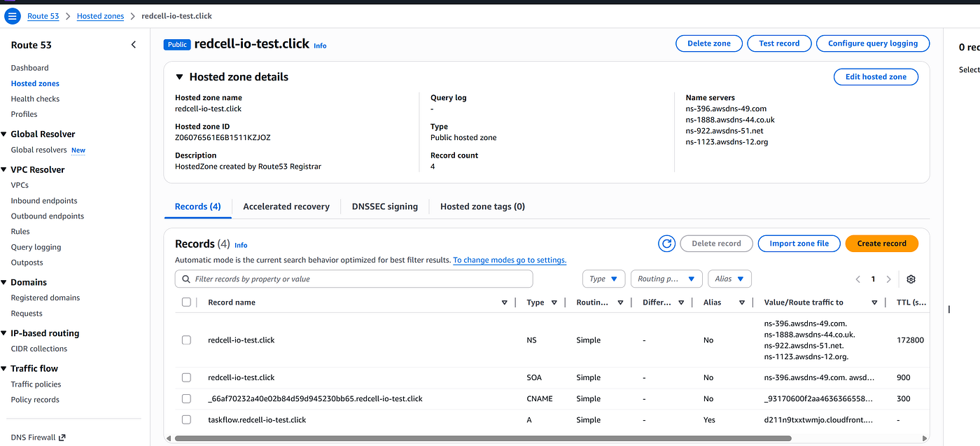Open Global resolvers sidebar item
This screenshot has height=446, width=980.
[x=39, y=150]
